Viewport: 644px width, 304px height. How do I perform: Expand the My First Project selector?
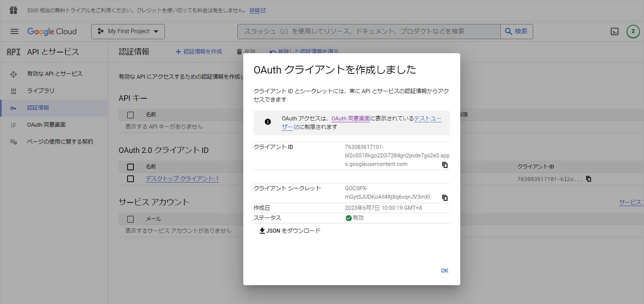(128, 31)
